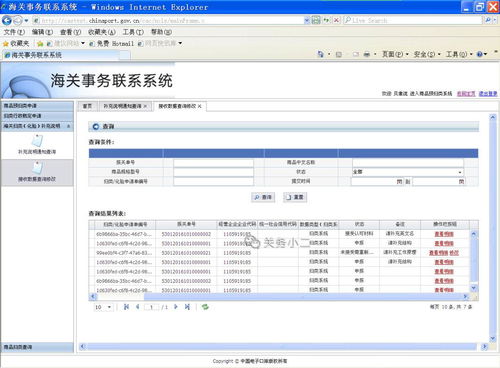
Task: Open the 收藏夹(A) menu
Action: [102, 32]
